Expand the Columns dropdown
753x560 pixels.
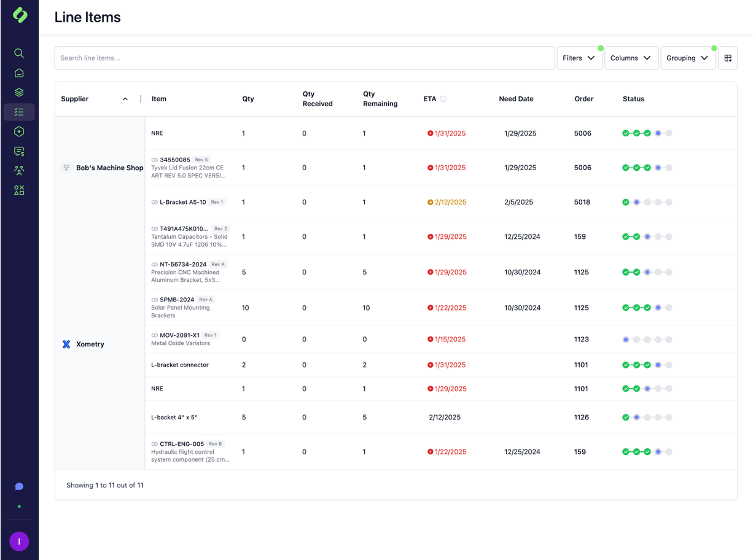pos(631,58)
